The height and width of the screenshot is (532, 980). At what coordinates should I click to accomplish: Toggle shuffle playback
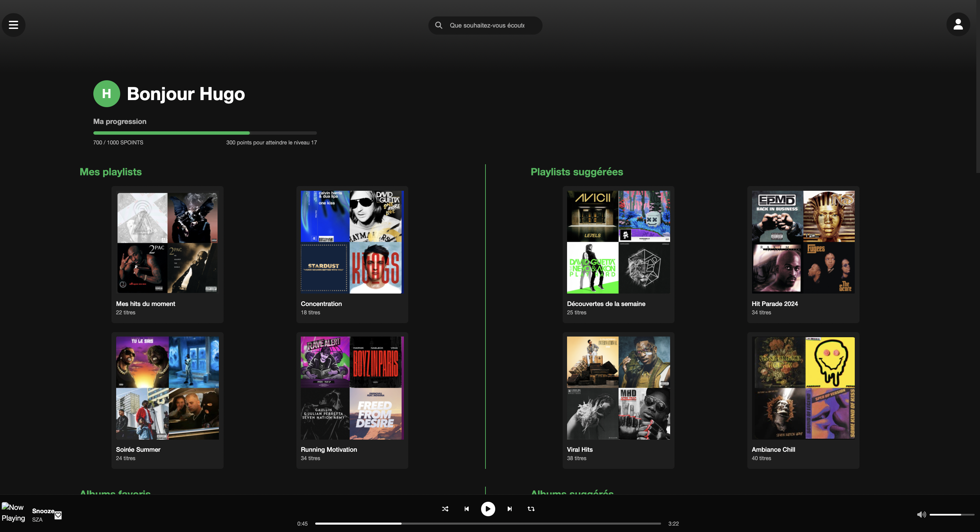pyautogui.click(x=445, y=509)
